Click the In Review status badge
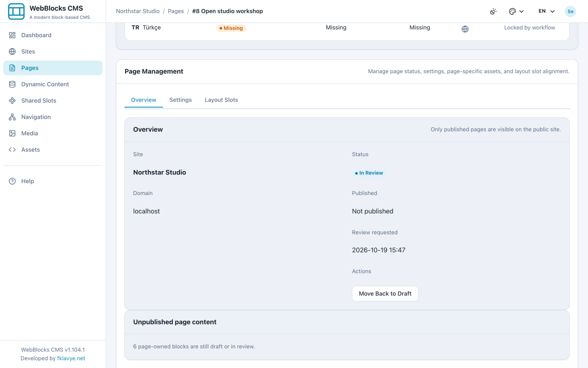 (369, 173)
